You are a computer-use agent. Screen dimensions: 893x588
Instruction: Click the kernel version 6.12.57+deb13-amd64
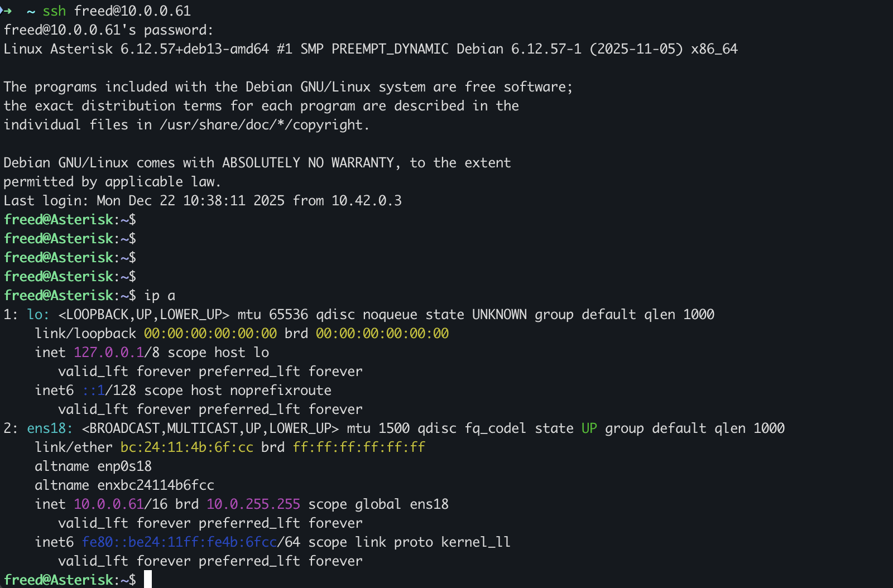point(195,49)
